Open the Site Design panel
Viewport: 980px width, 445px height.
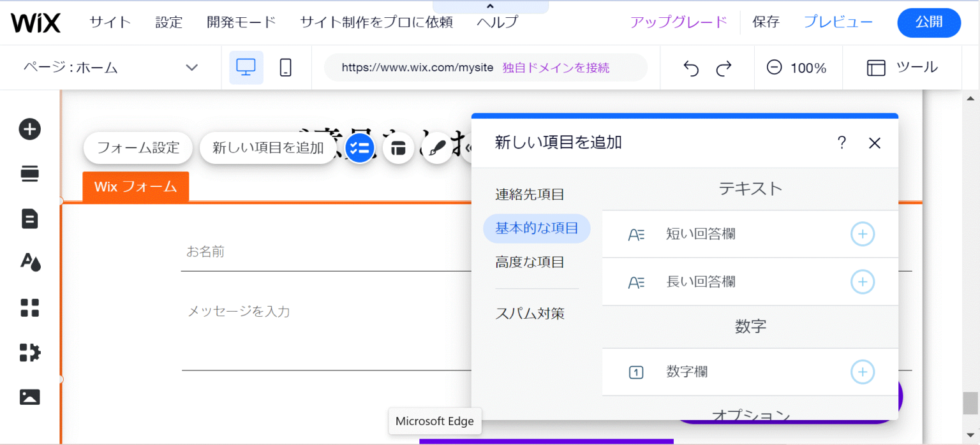(x=29, y=263)
